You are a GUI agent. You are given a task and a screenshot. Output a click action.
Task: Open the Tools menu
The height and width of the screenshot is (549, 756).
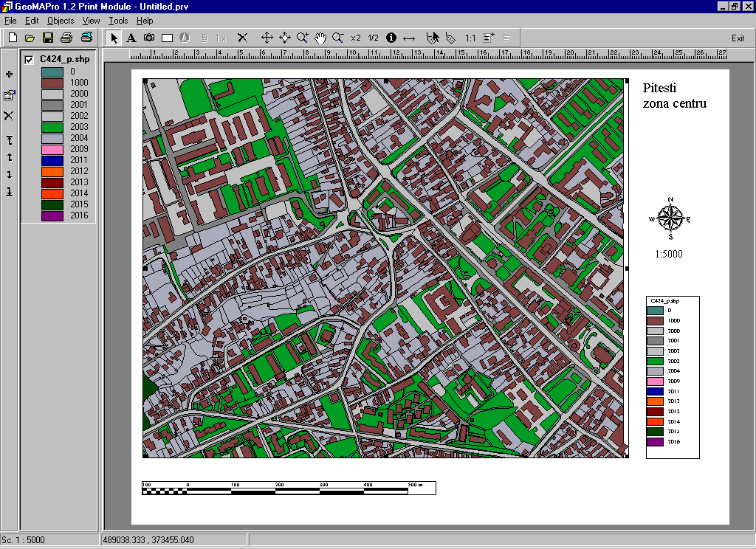click(118, 21)
